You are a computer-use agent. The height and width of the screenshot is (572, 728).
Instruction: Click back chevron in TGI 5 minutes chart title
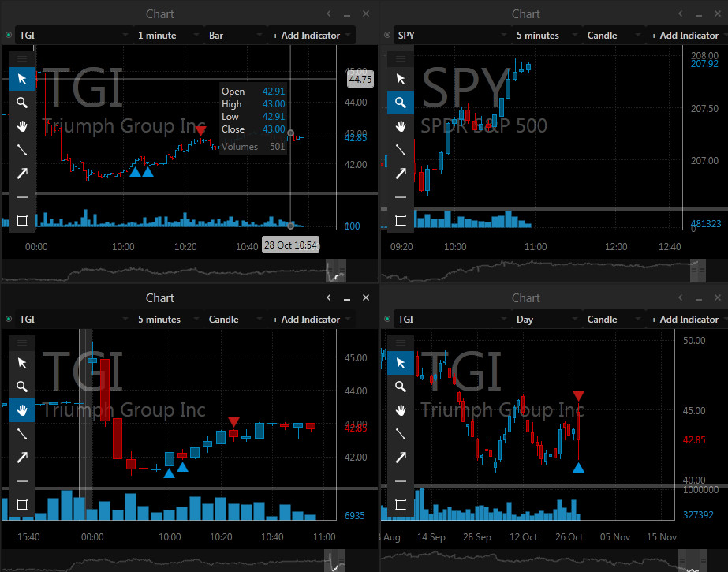[329, 297]
